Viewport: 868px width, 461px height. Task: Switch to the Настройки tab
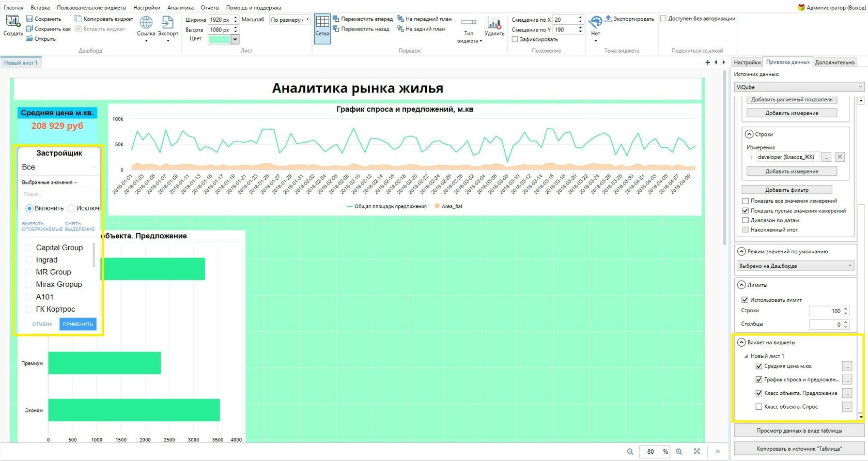pos(747,62)
